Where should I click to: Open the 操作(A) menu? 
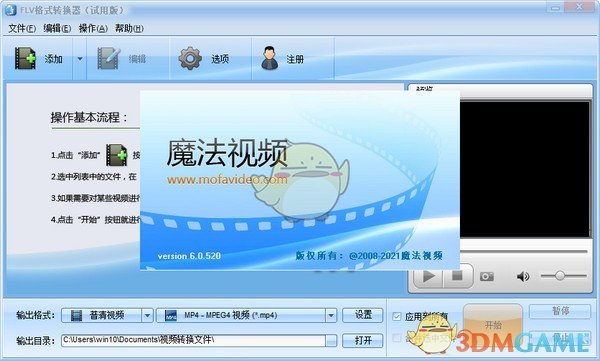(93, 28)
